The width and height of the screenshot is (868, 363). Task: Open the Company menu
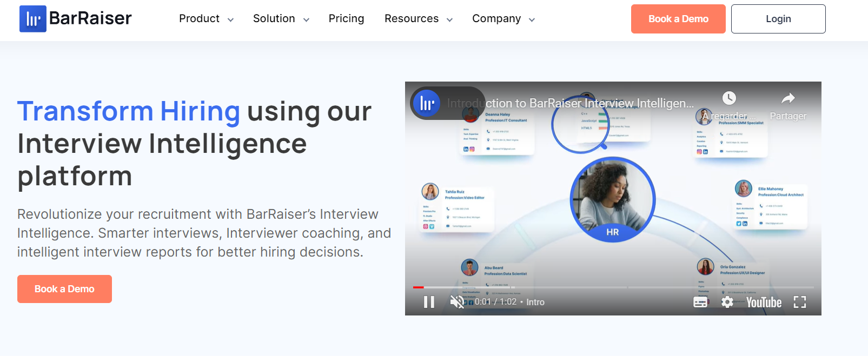click(503, 19)
